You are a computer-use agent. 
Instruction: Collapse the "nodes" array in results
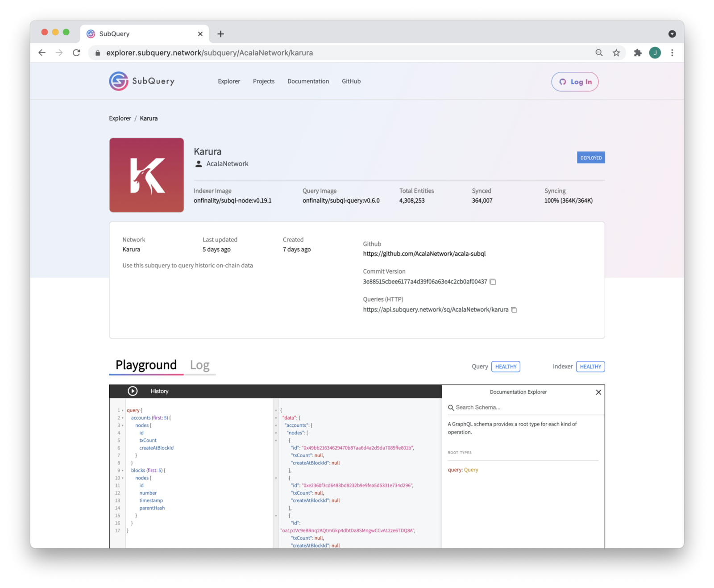[276, 433]
